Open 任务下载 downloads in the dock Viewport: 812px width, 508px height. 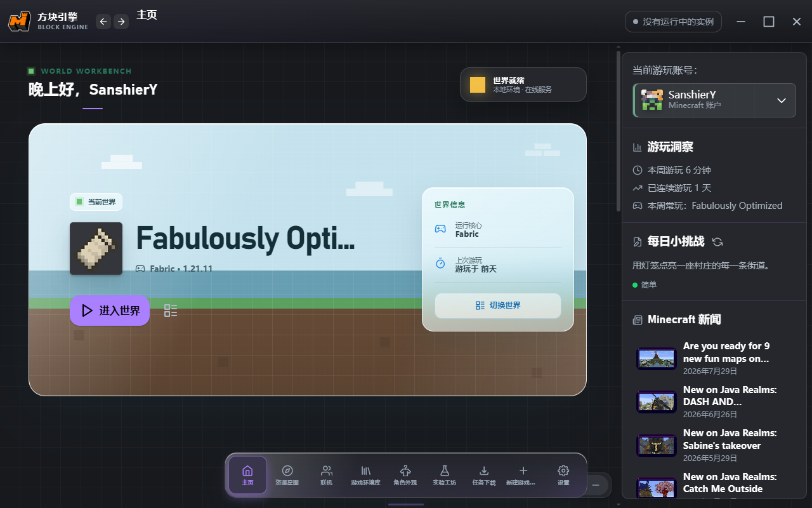click(x=484, y=475)
